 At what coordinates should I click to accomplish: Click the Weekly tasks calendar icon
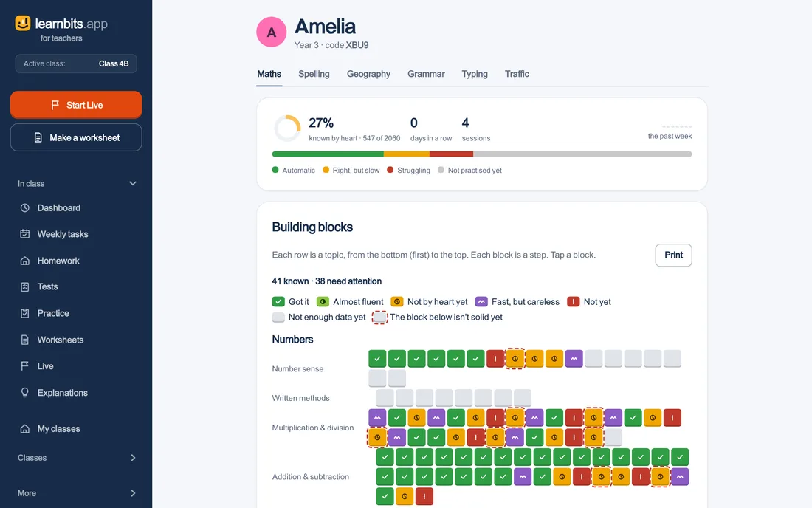(25, 234)
